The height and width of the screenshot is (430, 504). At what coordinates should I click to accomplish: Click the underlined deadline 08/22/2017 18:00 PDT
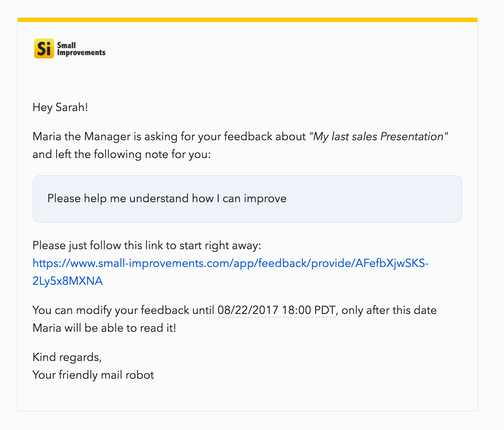[x=276, y=310]
